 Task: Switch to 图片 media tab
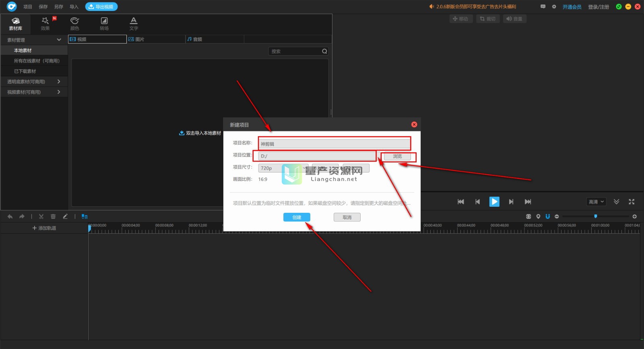[156, 39]
